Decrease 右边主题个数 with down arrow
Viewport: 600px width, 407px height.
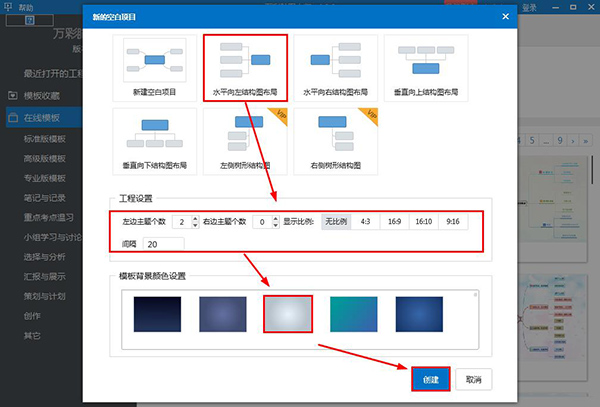276,225
